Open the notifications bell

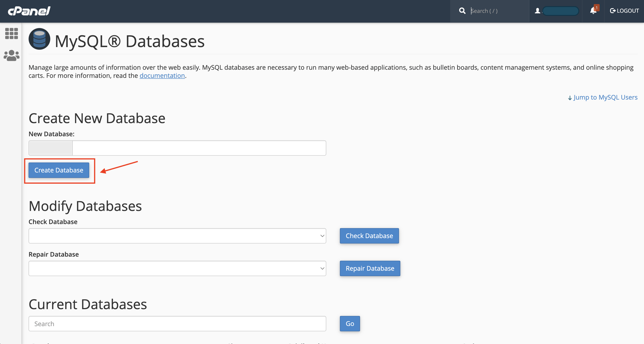tap(593, 11)
